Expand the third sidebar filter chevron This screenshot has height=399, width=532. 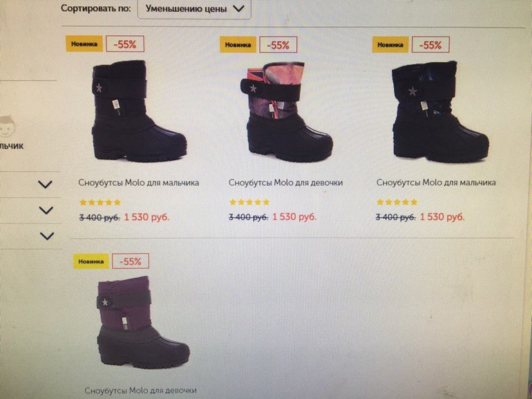[47, 236]
